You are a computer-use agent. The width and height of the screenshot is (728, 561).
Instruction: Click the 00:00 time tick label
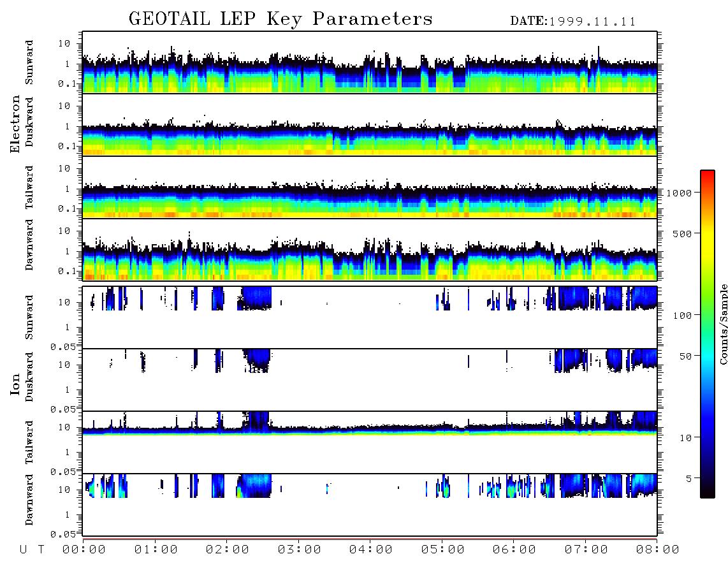pos(84,550)
